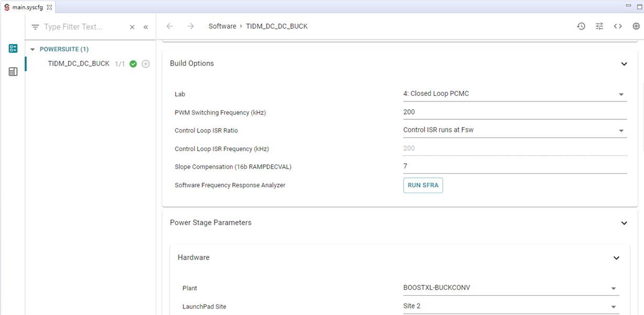Select the main.syscfg tab

pos(27,7)
